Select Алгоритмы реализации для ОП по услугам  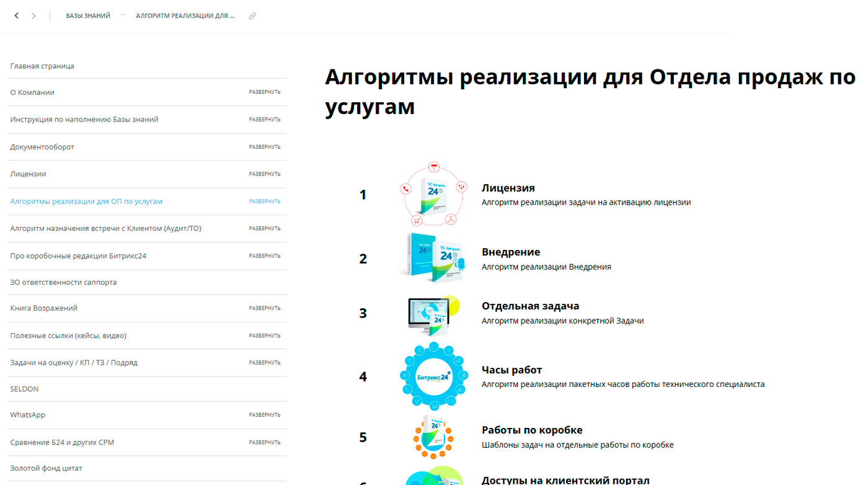[x=86, y=202]
